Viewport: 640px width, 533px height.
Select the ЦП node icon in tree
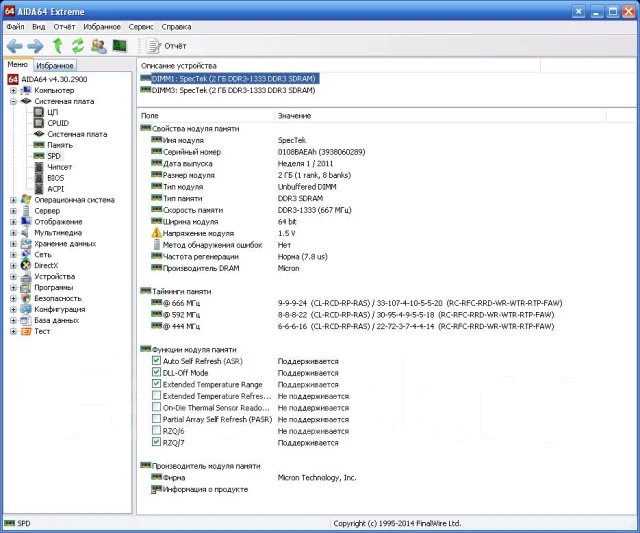pyautogui.click(x=39, y=112)
